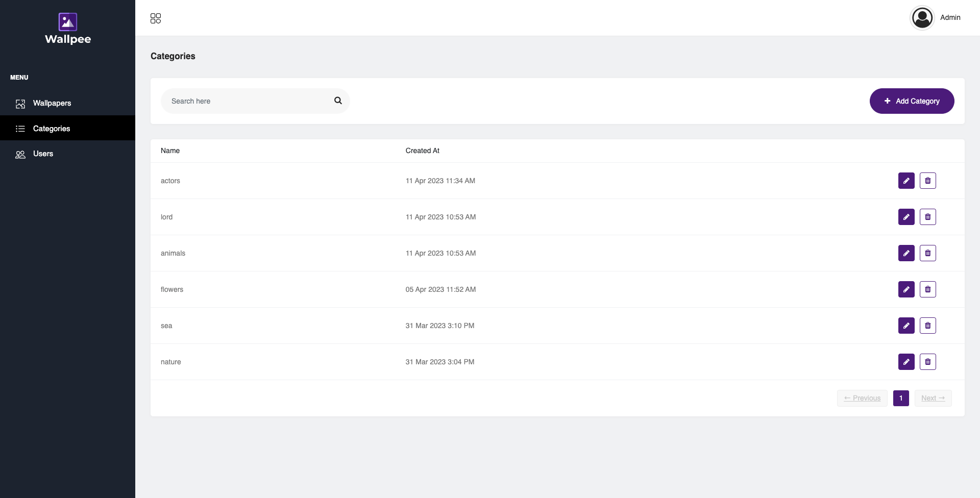Select page 1 in pagination
980x498 pixels.
(x=901, y=398)
